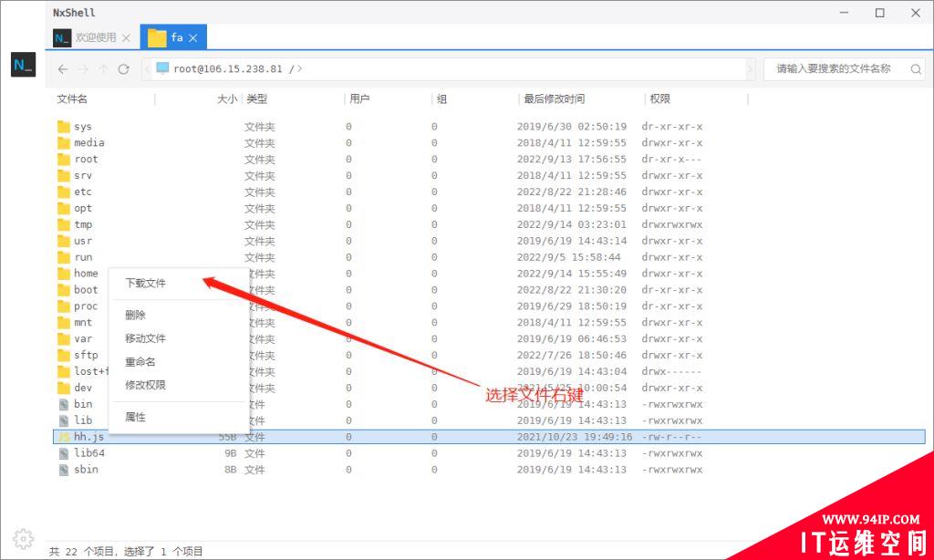Click the hh.js permission -rw-r--r--
Viewport: 934px width, 560px height.
(x=672, y=437)
